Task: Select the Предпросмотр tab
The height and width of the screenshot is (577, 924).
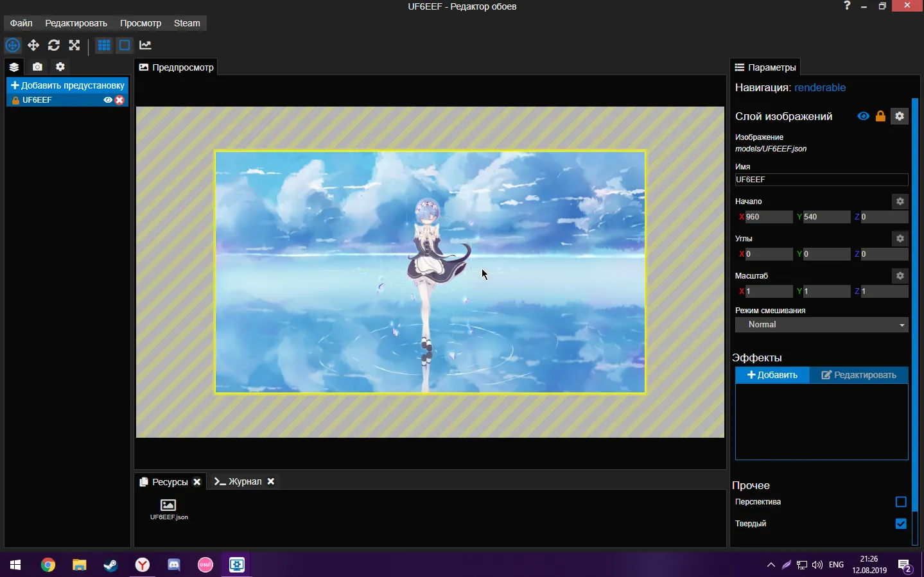Action: pos(177,67)
